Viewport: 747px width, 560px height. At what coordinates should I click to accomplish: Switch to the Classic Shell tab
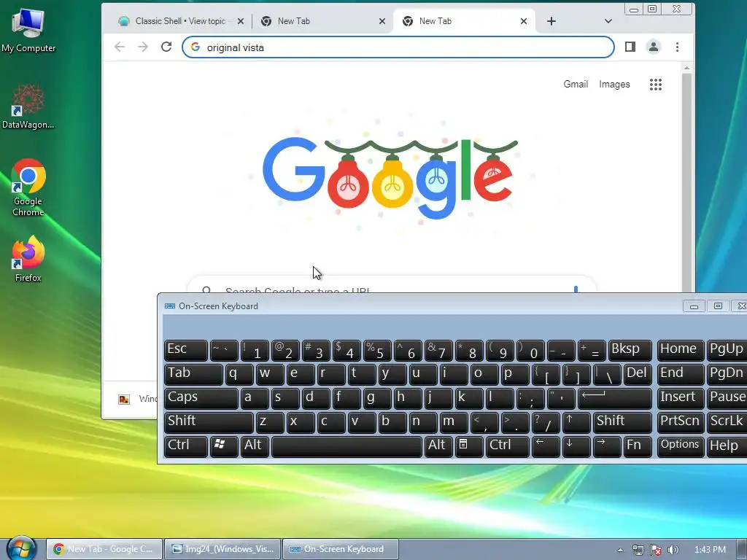[x=180, y=21]
